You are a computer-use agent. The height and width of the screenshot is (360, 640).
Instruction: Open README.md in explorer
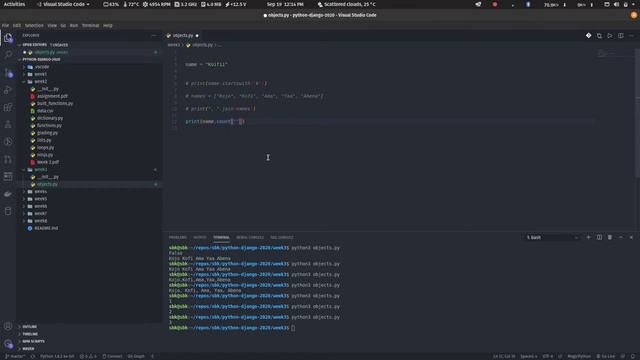46,228
